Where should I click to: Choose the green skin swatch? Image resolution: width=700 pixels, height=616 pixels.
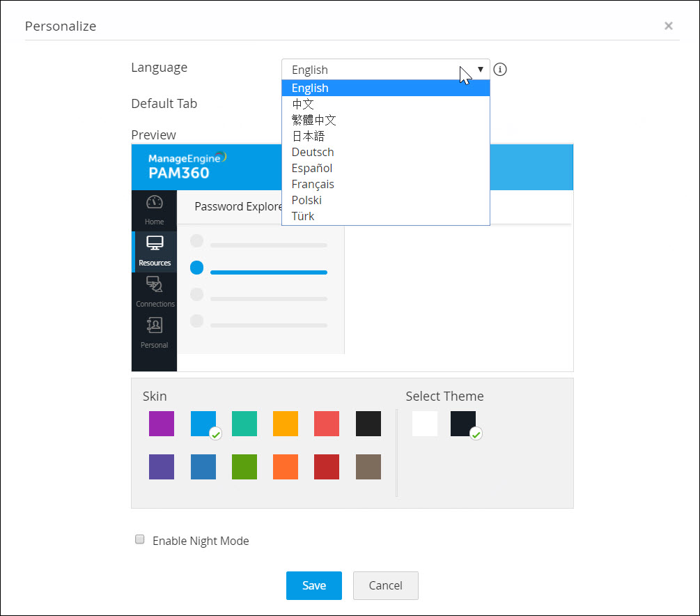[244, 467]
